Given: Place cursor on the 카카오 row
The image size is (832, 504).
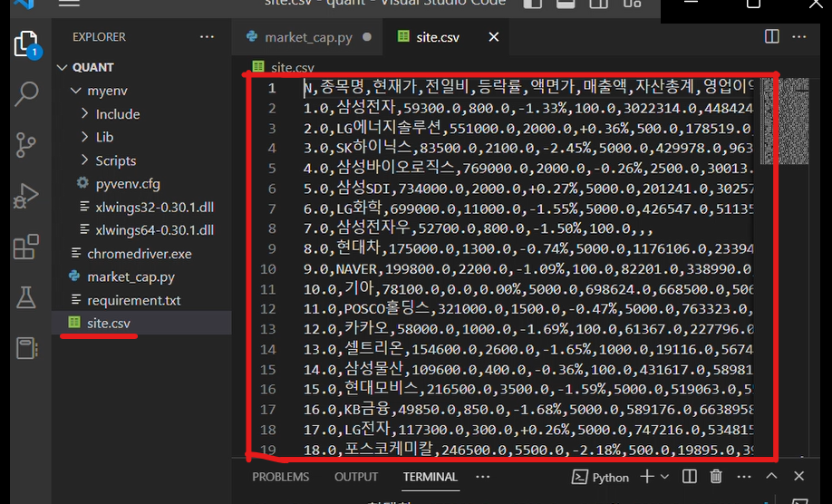Looking at the screenshot, I should click(x=528, y=329).
